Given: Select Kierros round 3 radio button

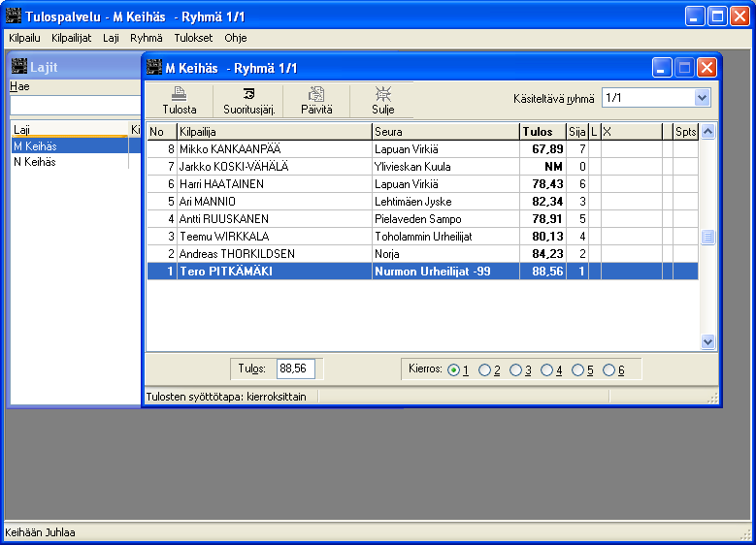Looking at the screenshot, I should (515, 370).
